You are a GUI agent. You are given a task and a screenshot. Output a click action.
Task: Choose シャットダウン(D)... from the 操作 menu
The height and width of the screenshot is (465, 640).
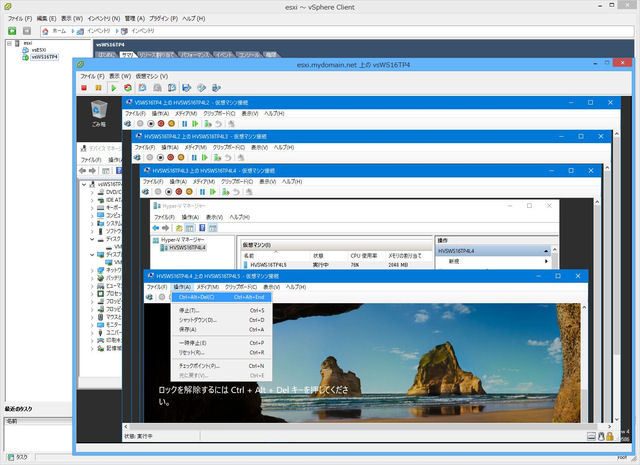click(x=221, y=320)
